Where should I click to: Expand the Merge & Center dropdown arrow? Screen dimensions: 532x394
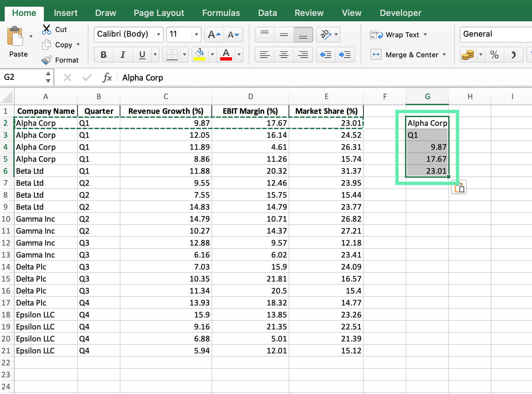click(444, 55)
